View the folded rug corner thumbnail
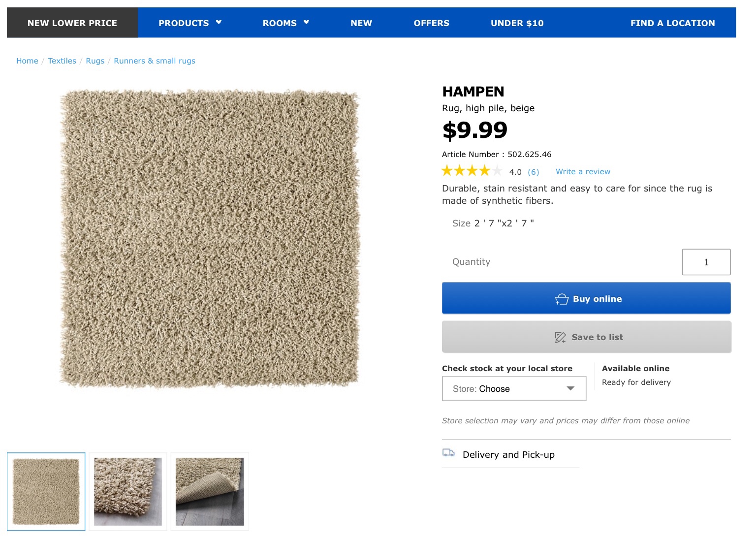756x541 pixels. click(x=210, y=492)
